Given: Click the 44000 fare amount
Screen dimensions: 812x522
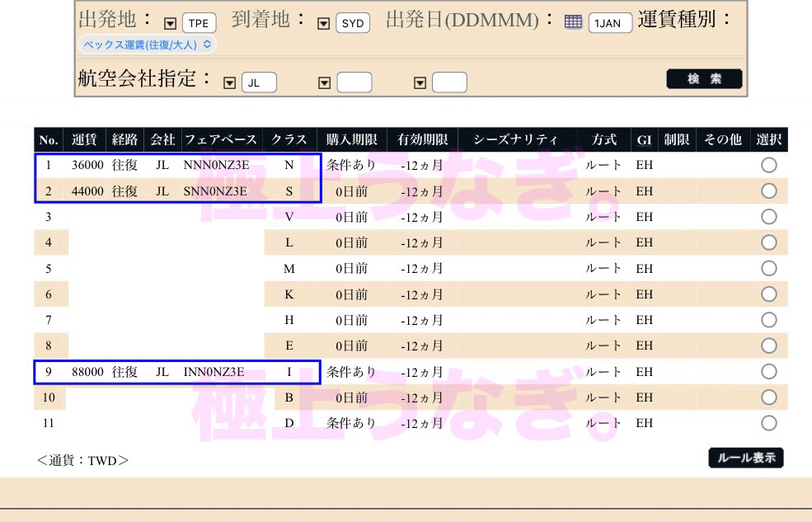Looking at the screenshot, I should [x=87, y=191].
